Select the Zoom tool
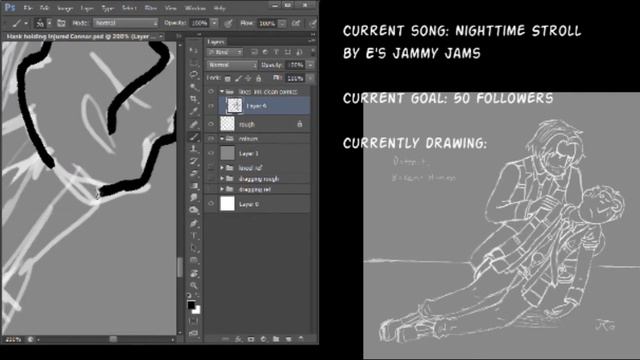 (194, 285)
